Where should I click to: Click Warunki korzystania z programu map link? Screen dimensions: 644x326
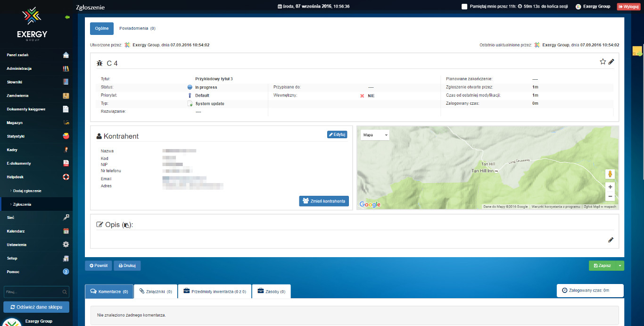click(555, 207)
